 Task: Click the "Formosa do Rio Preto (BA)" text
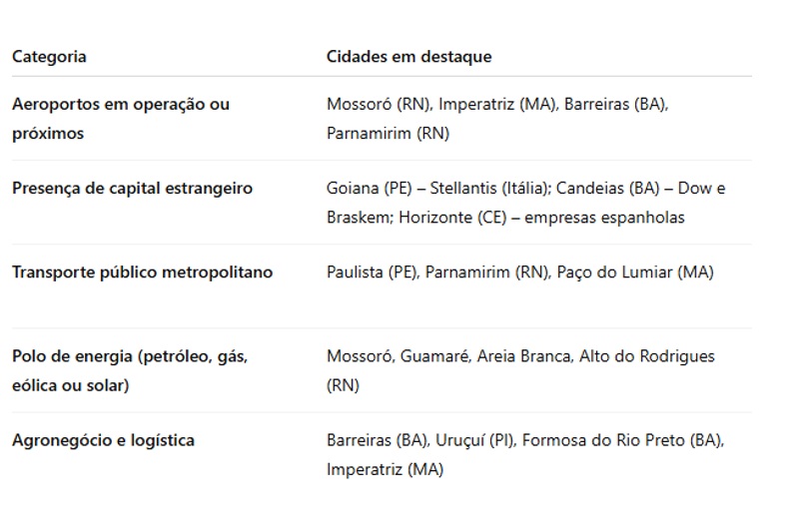click(622, 440)
